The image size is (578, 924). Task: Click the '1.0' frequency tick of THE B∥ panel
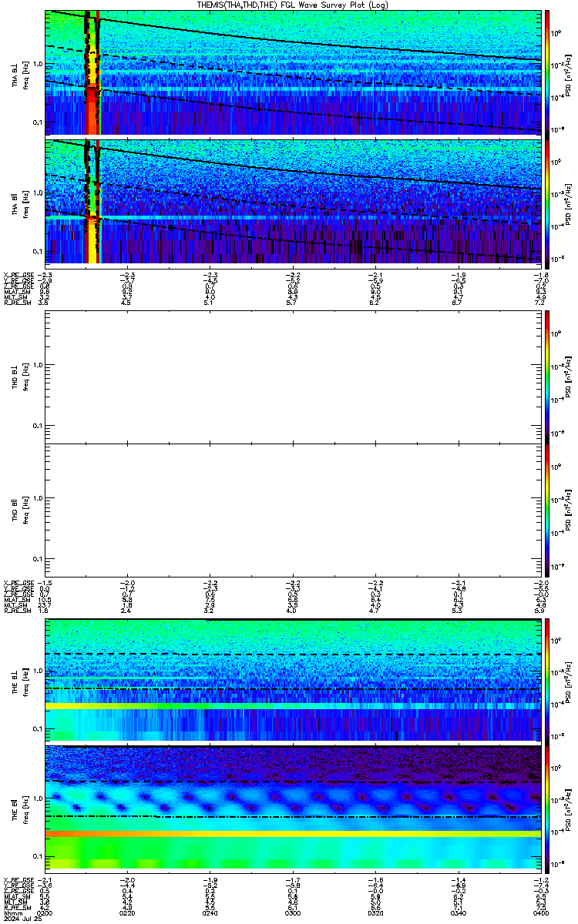click(x=37, y=797)
